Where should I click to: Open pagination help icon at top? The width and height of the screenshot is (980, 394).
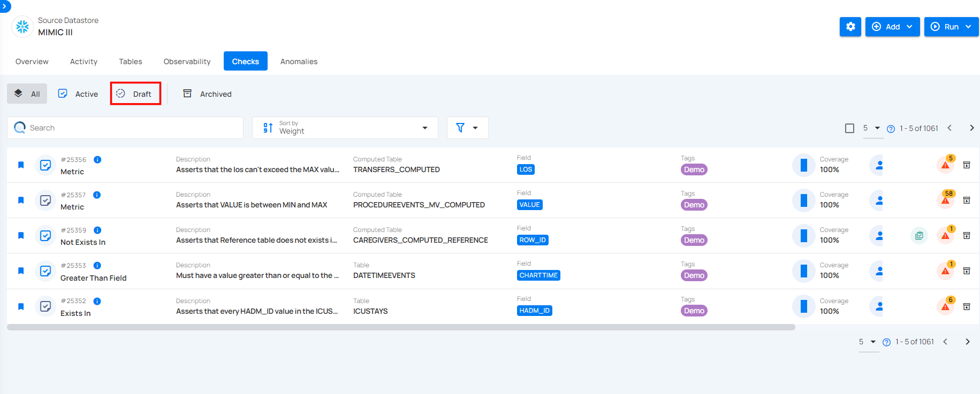(891, 129)
